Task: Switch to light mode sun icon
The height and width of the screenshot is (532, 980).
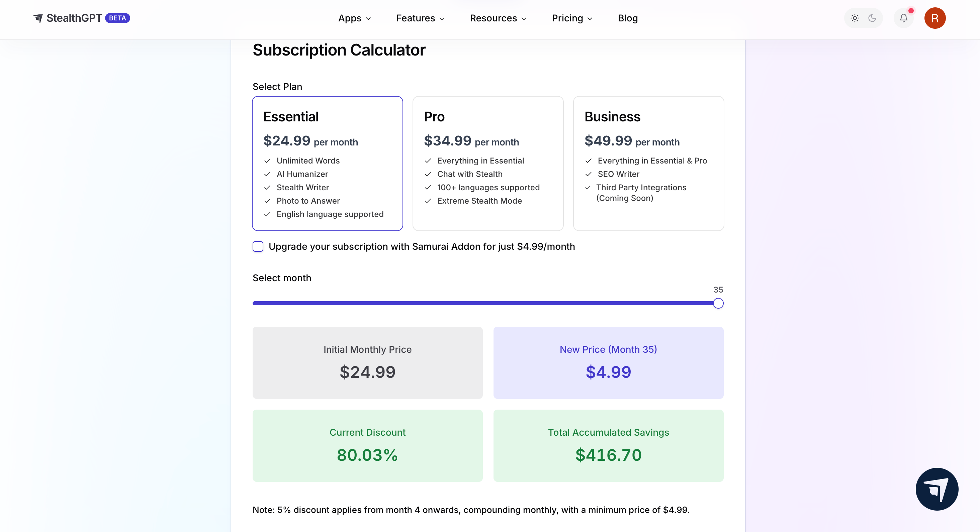Action: pyautogui.click(x=855, y=18)
